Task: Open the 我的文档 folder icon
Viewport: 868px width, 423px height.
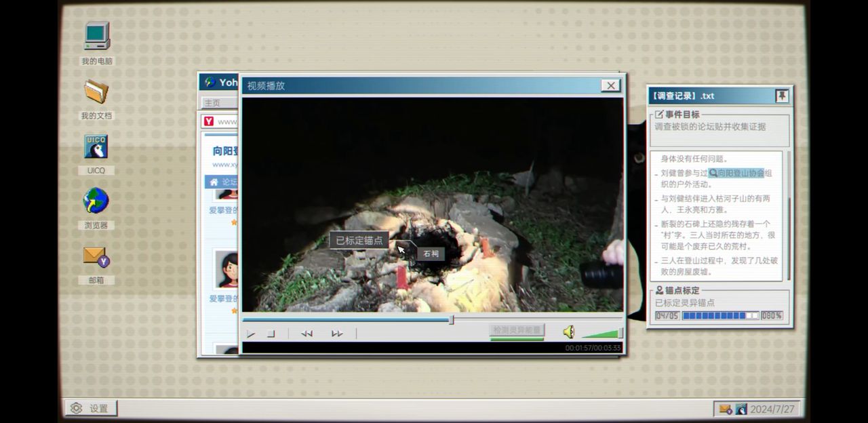Action: (96, 92)
